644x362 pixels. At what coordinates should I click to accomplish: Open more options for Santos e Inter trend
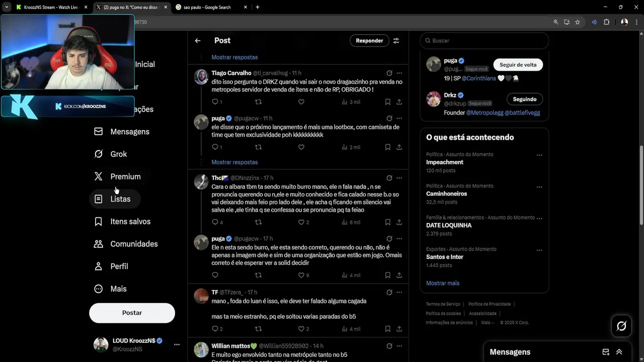pyautogui.click(x=539, y=250)
